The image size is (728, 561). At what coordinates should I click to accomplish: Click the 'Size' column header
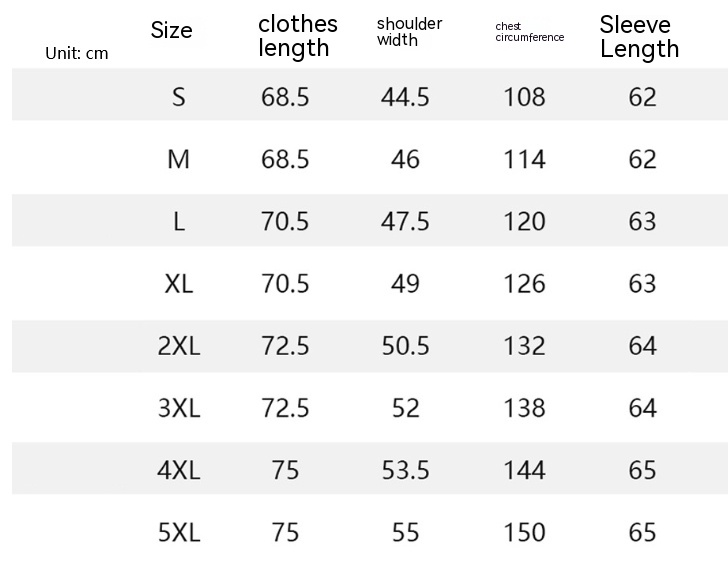click(x=171, y=31)
